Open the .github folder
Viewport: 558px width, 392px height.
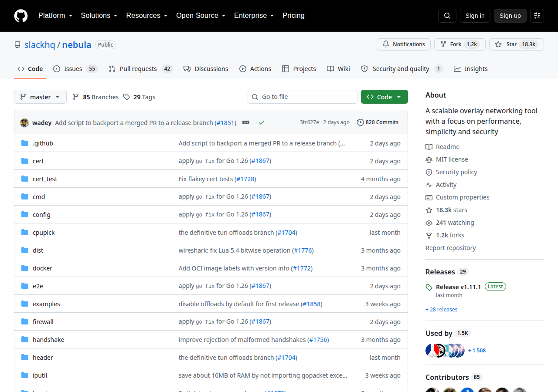43,143
